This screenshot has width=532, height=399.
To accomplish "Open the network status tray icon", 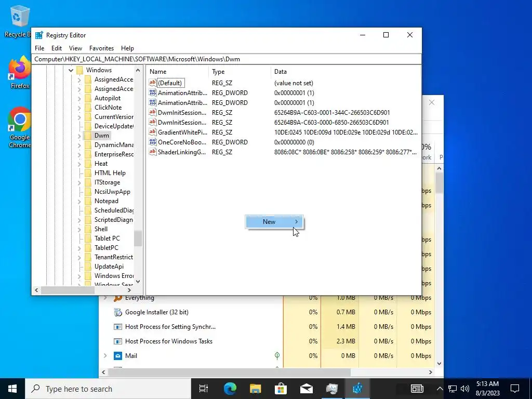I will tap(453, 389).
